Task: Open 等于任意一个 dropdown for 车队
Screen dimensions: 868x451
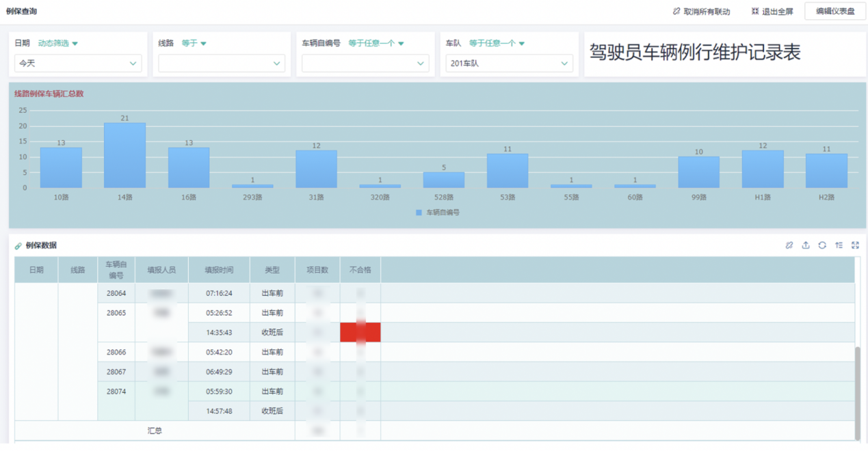Action: (497, 43)
